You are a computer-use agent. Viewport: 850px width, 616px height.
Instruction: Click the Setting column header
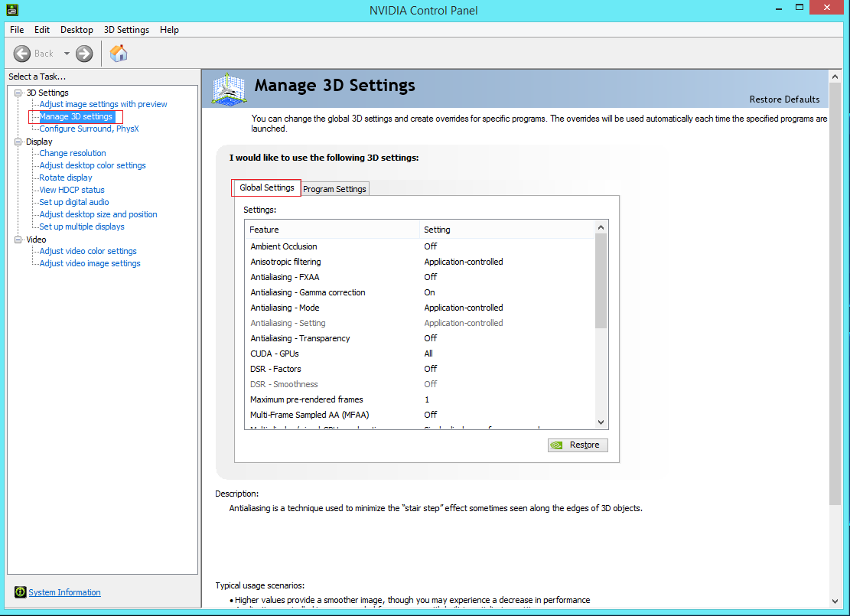click(x=506, y=230)
